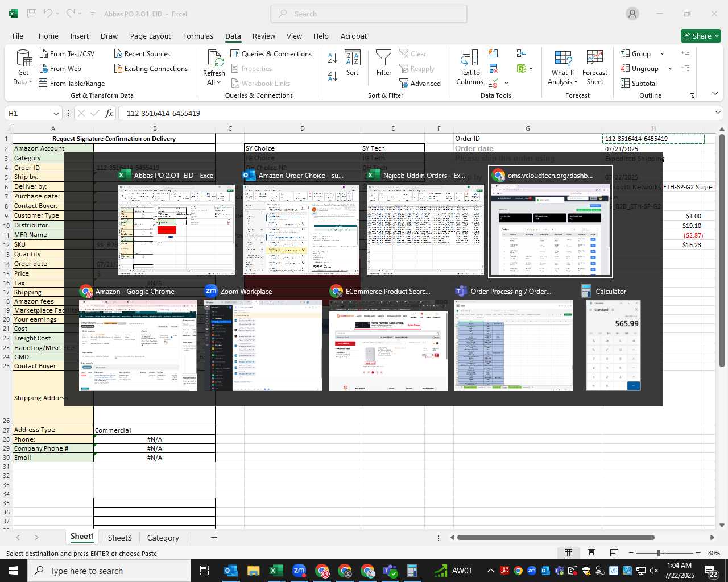Open File Explorer from the taskbar
The image size is (728, 582).
pyautogui.click(x=253, y=571)
